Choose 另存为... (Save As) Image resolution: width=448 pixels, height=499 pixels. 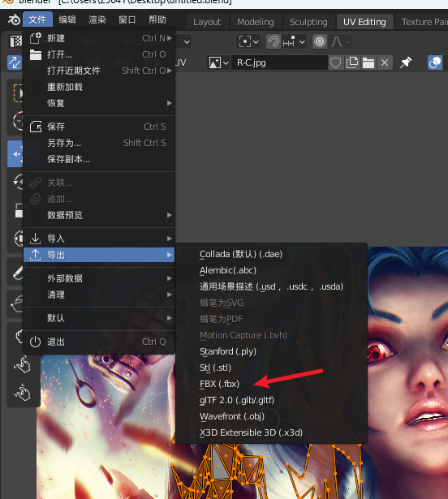coord(99,143)
